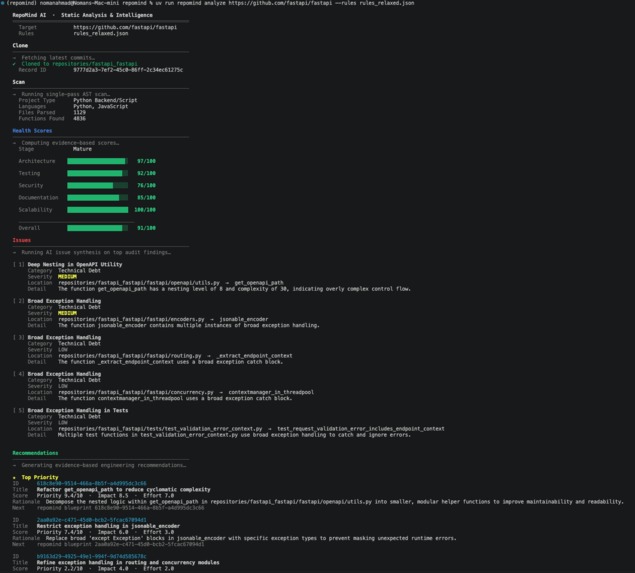Click the 'repomind blueprint 618c8e90' next command
635x573 pixels.
pos(120,507)
